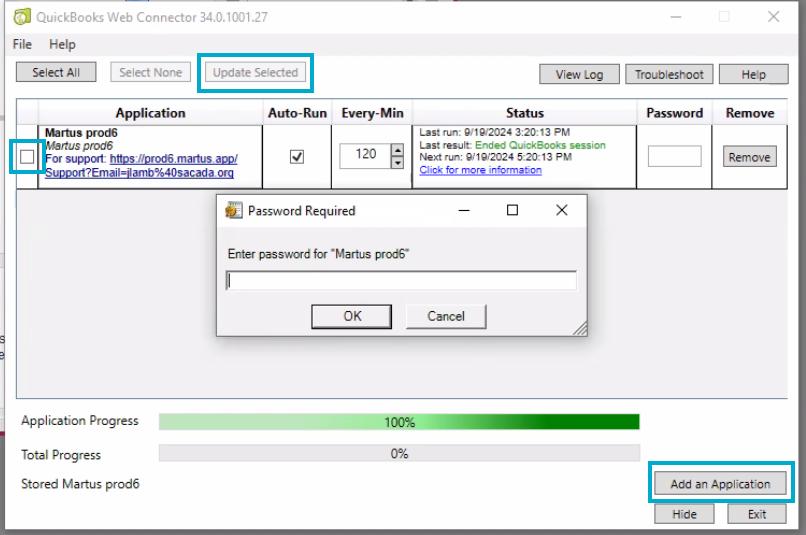Click the Application Progress bar at 100%
806x535 pixels.
pyautogui.click(x=399, y=422)
